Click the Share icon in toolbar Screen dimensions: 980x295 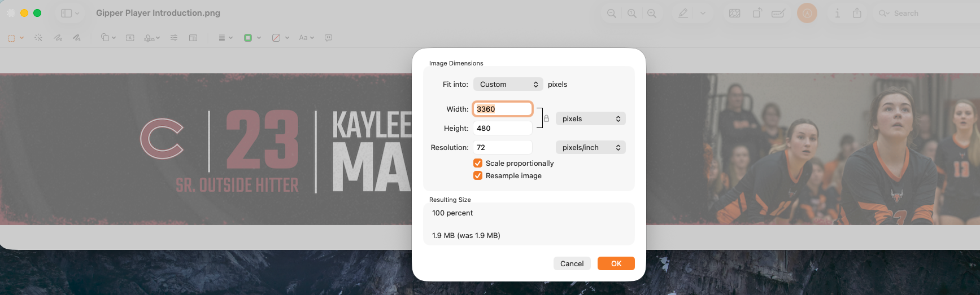pyautogui.click(x=857, y=13)
